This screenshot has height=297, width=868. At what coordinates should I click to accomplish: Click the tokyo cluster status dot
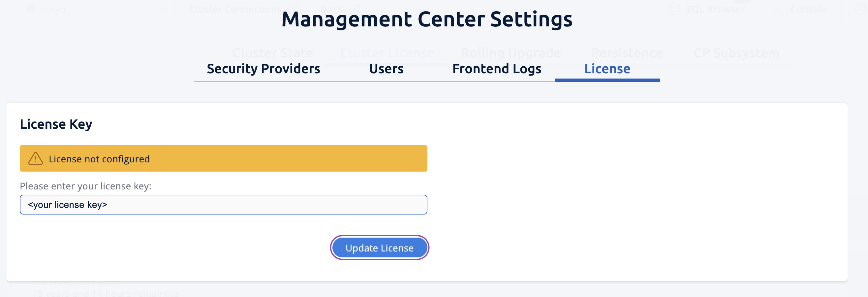pyautogui.click(x=31, y=9)
